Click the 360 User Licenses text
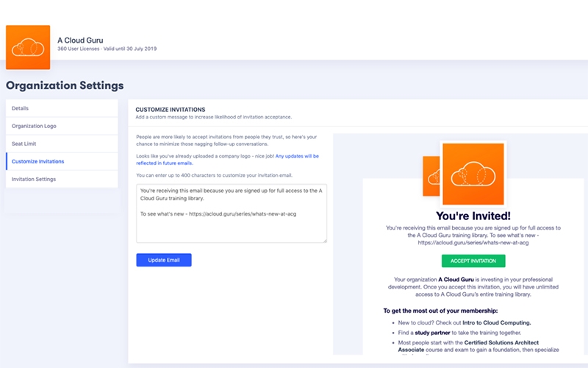 click(81, 49)
